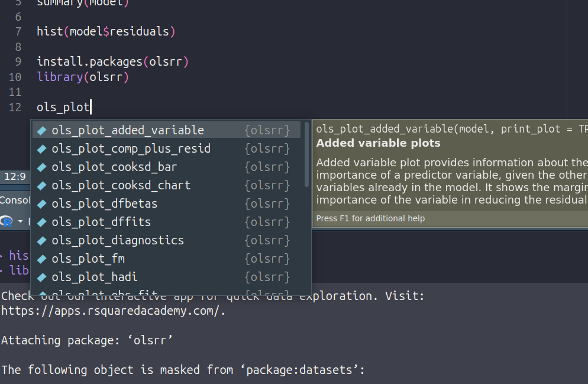Click the diamond icon beside ols_plot_added_variable
This screenshot has height=384, width=588.
[x=42, y=130]
